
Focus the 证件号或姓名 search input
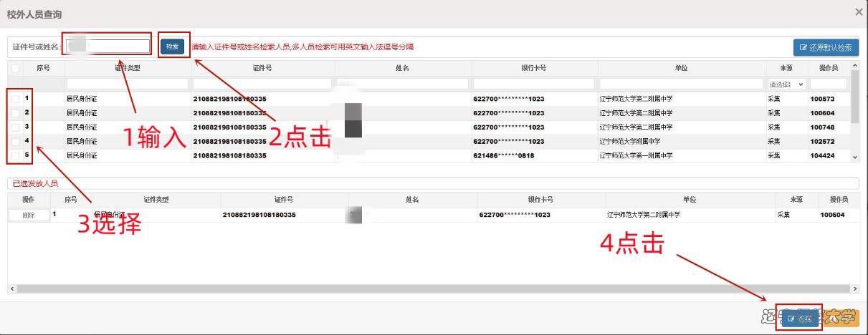(x=108, y=47)
